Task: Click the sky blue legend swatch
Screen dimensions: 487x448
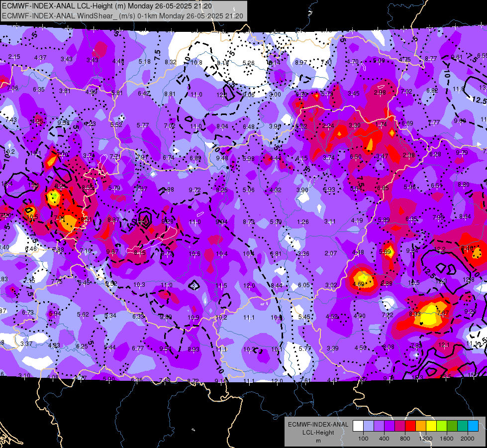Action: pos(473,426)
